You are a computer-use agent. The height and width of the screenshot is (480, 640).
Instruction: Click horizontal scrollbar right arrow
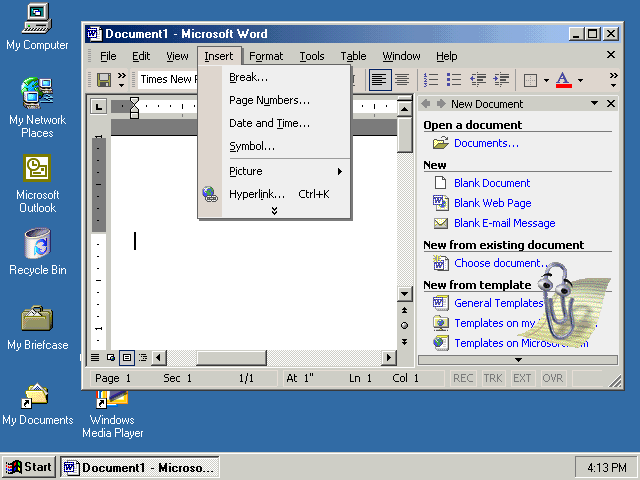click(389, 358)
